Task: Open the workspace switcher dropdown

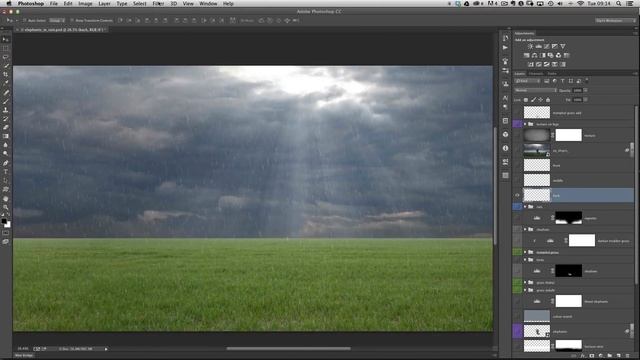Action: (x=615, y=20)
